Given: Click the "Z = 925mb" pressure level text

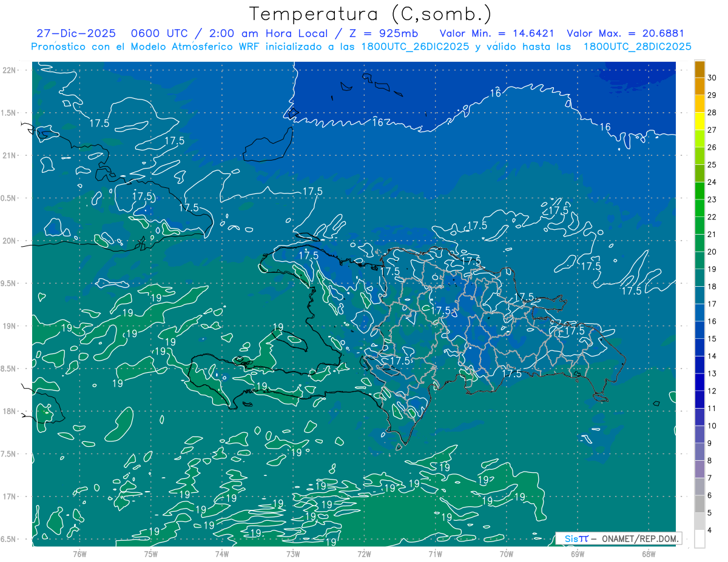Looking at the screenshot, I should pos(383,34).
